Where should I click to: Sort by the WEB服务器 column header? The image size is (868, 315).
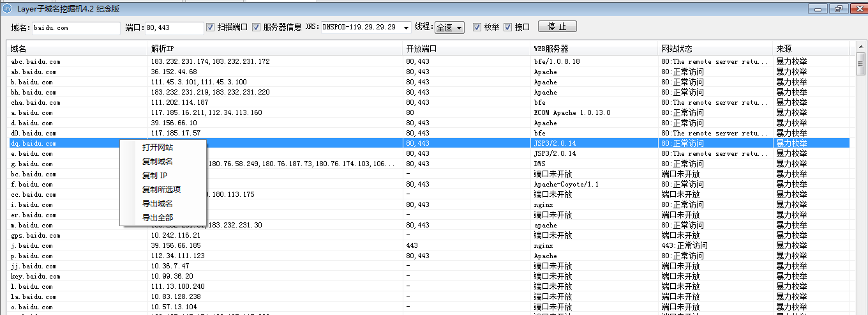(x=594, y=49)
